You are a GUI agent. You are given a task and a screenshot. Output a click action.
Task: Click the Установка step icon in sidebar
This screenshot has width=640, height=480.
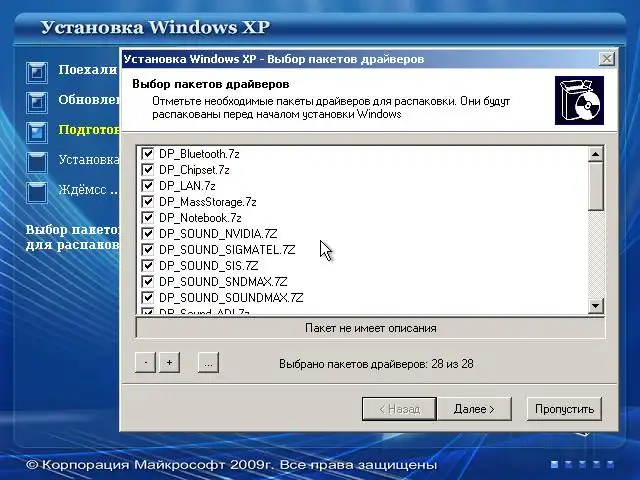pos(37,162)
